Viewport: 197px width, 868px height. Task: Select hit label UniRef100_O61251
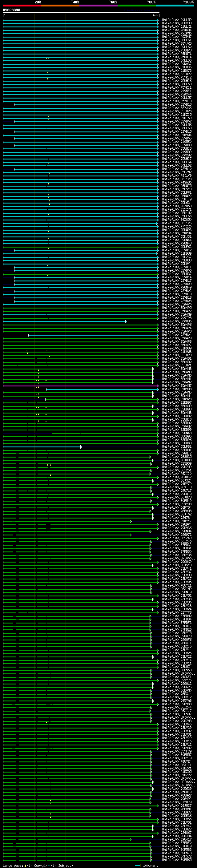tap(177, 471)
